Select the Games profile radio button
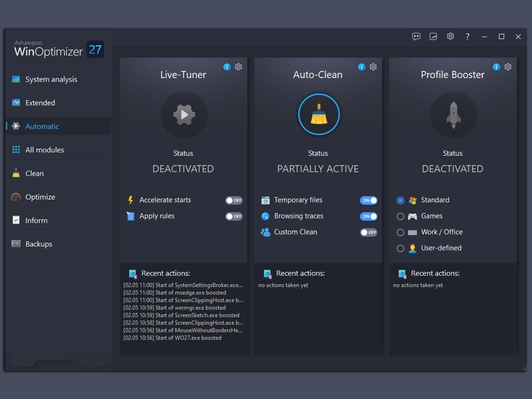Viewport: 532px width, 399px height. point(401,216)
